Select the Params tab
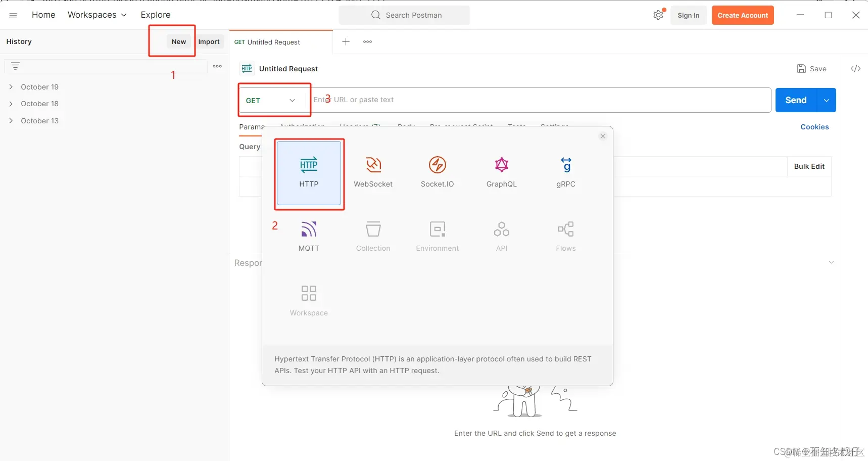 pyautogui.click(x=252, y=127)
